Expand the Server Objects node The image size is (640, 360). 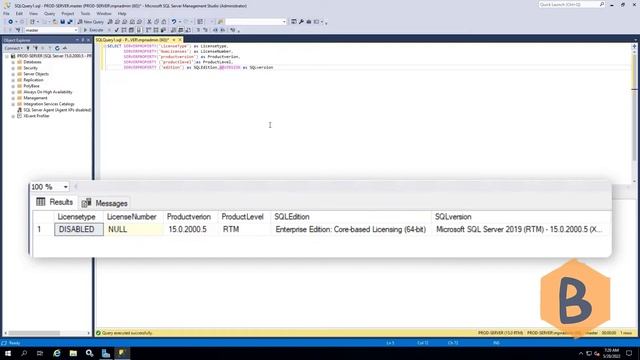coord(13,74)
